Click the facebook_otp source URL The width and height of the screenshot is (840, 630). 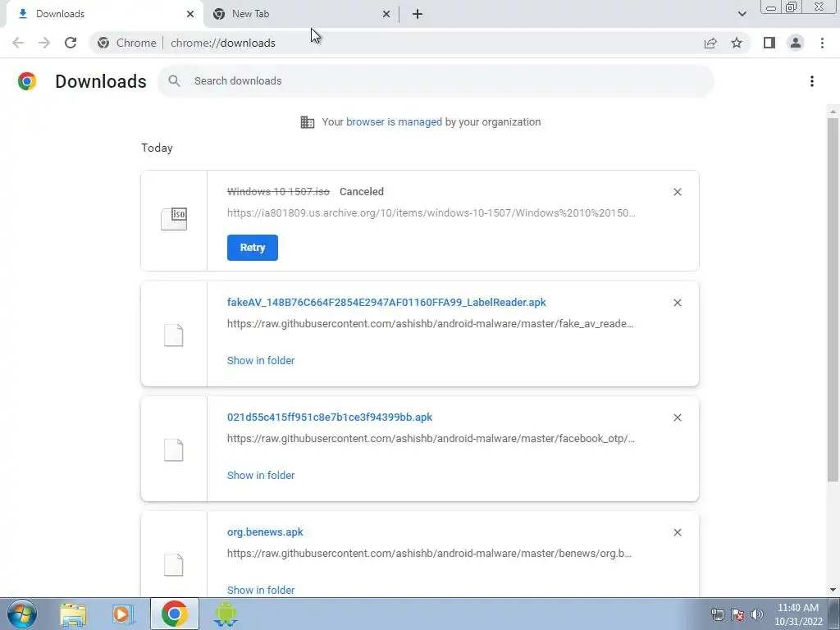431,438
